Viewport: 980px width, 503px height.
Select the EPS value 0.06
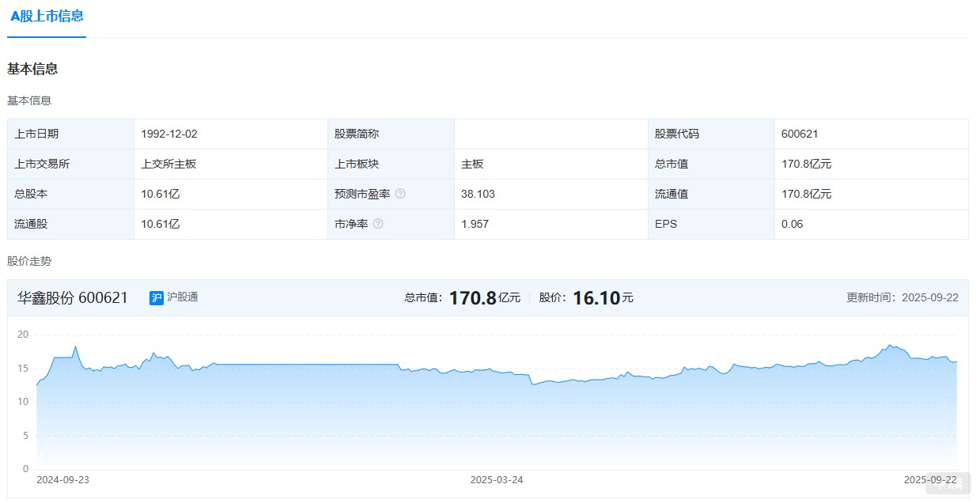click(x=793, y=224)
